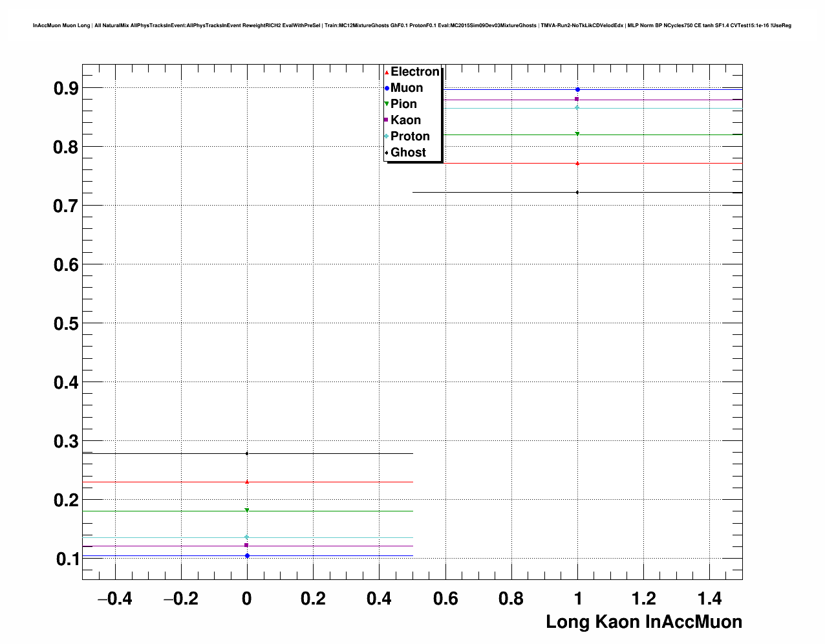Click the cyan Proton diamond marker in legend

[x=387, y=136]
